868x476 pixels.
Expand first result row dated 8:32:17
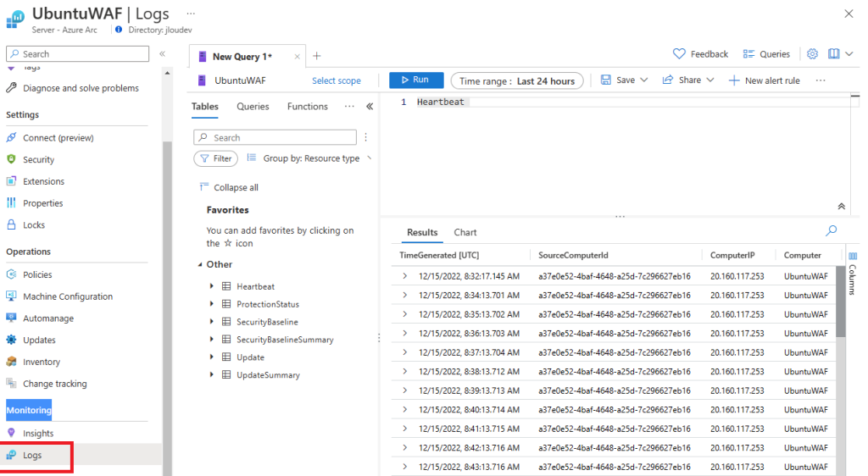(404, 276)
